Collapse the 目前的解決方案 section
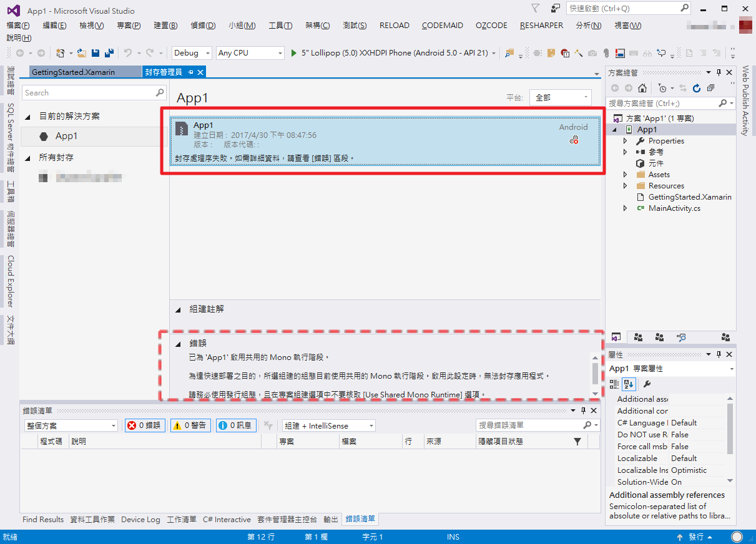 (27, 117)
